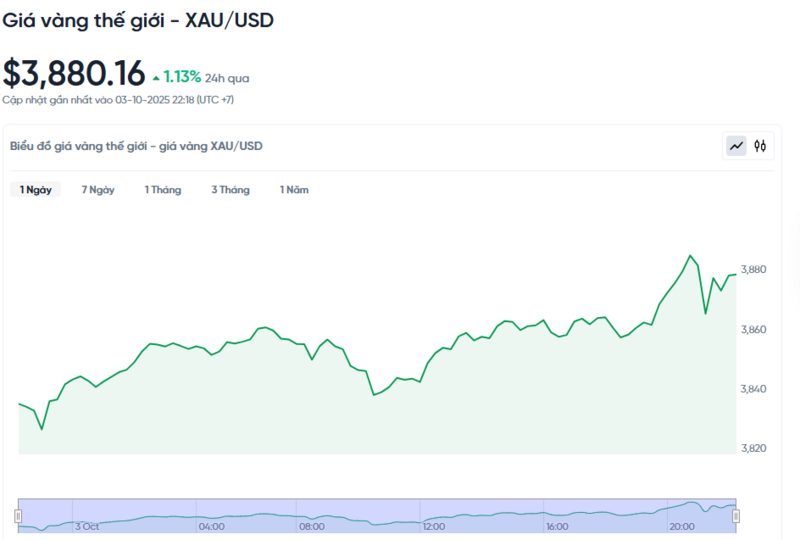
Task: Click the 3,880 y-axis label
Action: 752,270
